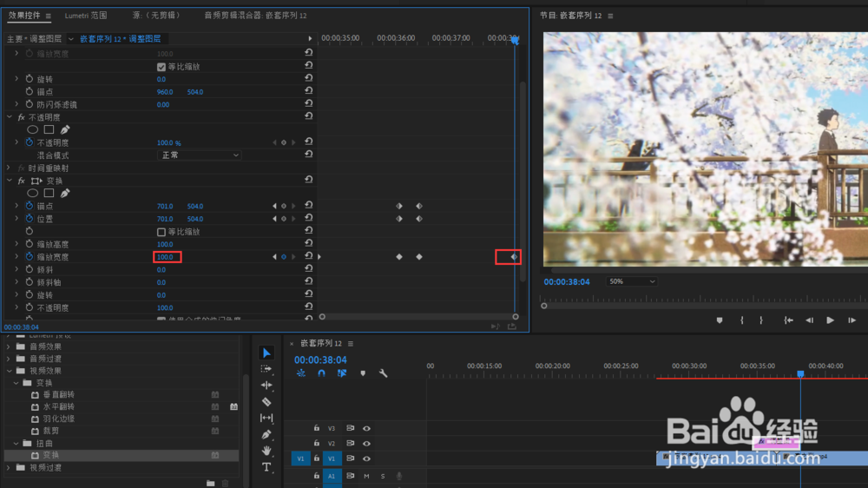Screen dimensions: 868x488
Task: Select the Slip tool
Action: (x=266, y=418)
